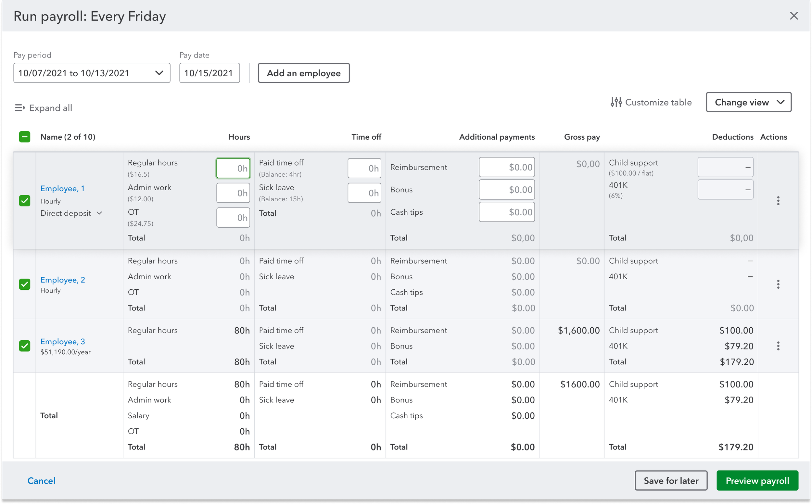Click Preview payroll button

point(757,481)
